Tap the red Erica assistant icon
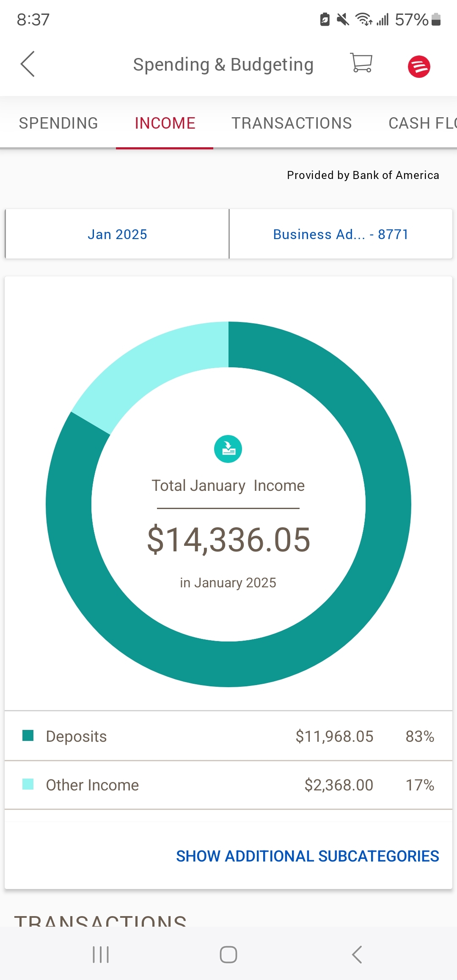Image resolution: width=457 pixels, height=980 pixels. tap(419, 66)
